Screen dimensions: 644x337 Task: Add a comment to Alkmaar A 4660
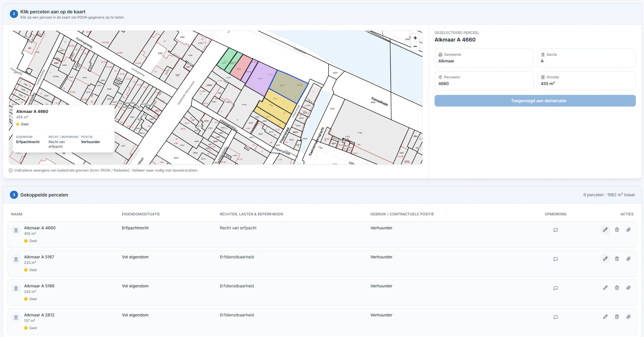pyautogui.click(x=556, y=230)
